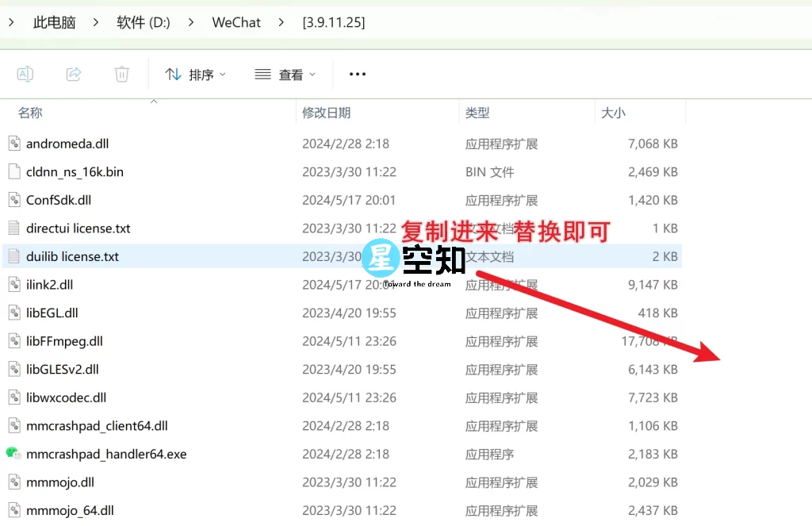This screenshot has height=526, width=812.
Task: Go to WeChat folder in breadcrumb
Action: coord(236,22)
